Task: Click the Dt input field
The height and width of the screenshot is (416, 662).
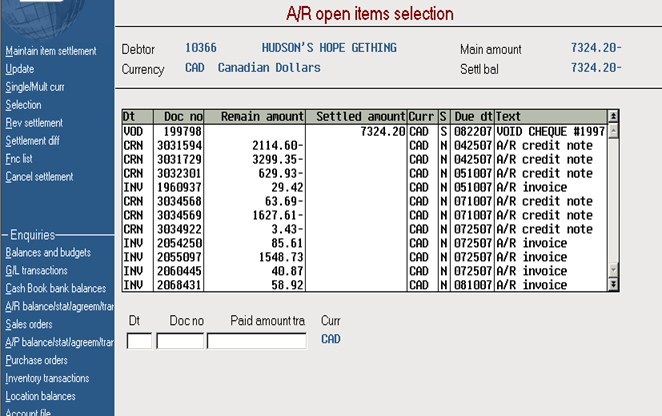Action: pyautogui.click(x=139, y=341)
